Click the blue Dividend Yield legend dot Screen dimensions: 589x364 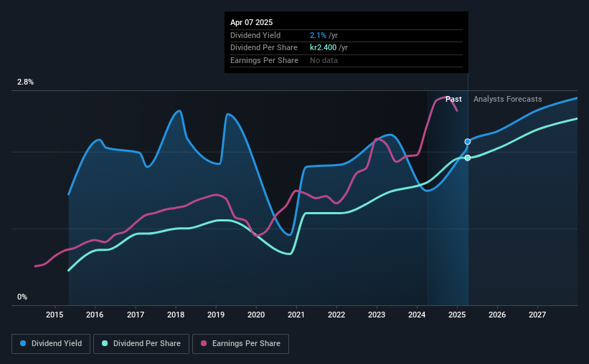point(23,343)
